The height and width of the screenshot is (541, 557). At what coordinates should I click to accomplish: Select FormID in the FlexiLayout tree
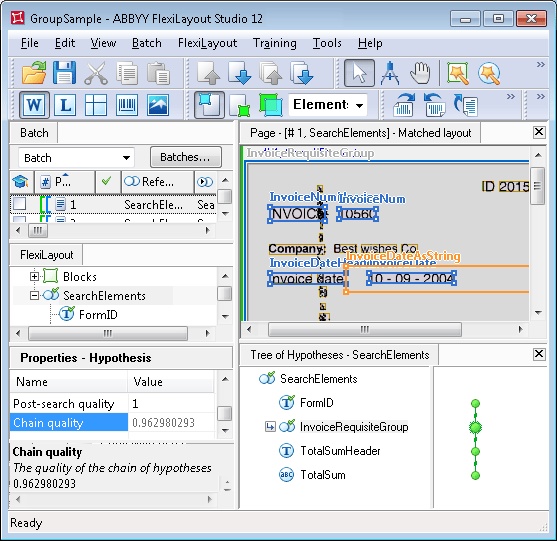point(98,315)
